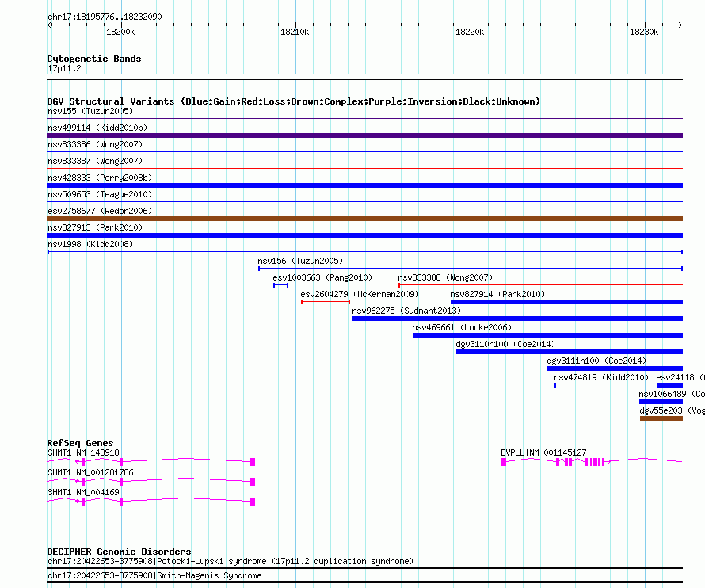Click the dgv55e203 variant label
The height and width of the screenshot is (588, 705).
click(673, 410)
